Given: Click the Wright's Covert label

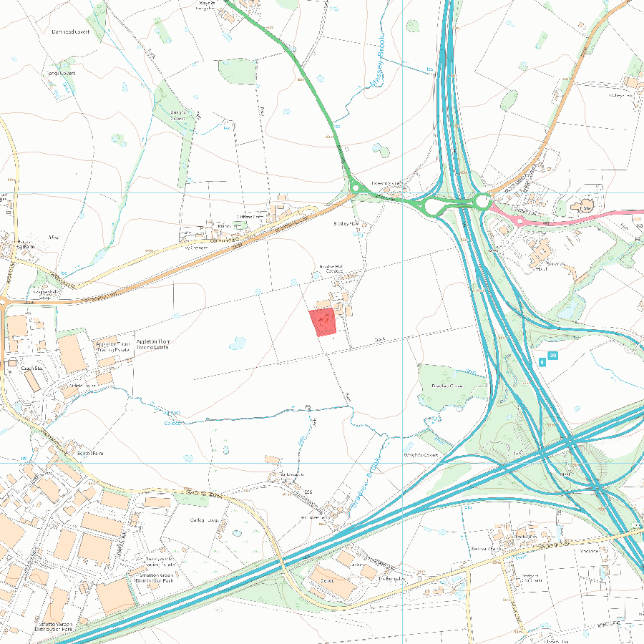Looking at the screenshot, I should 421,455.
